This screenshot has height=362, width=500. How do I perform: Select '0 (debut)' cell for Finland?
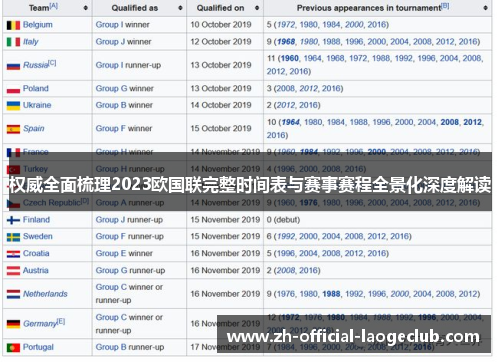coord(378,220)
